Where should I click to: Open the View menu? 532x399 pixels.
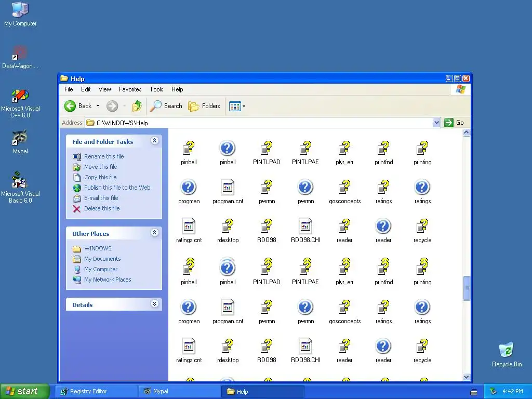104,89
